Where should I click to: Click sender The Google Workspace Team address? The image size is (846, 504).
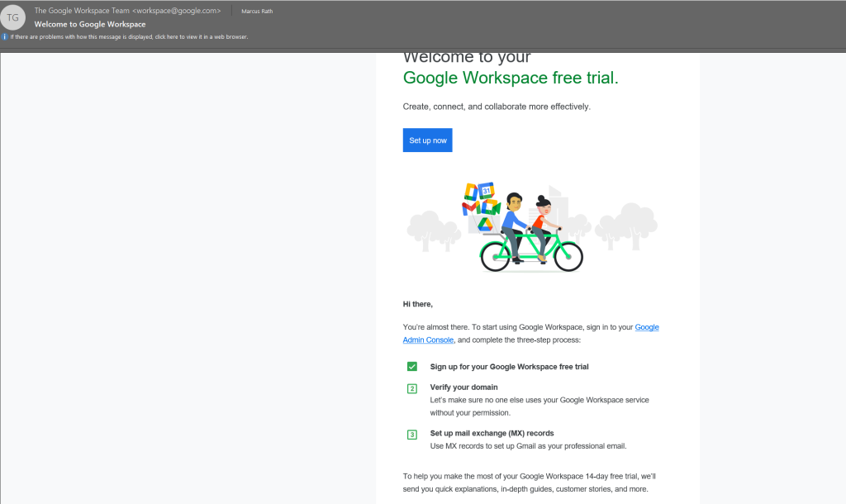(128, 10)
